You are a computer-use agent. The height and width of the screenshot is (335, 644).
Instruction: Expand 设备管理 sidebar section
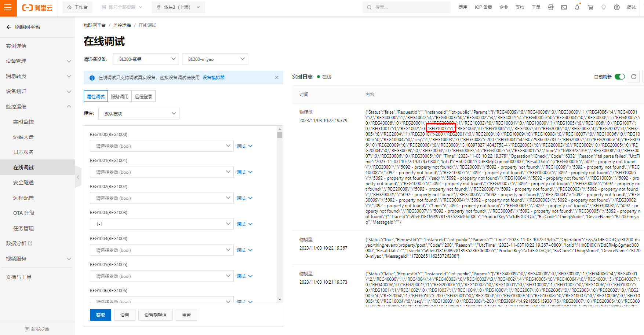37,61
